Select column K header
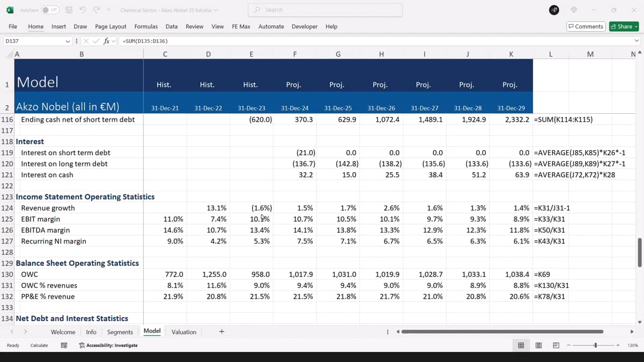 (x=511, y=54)
